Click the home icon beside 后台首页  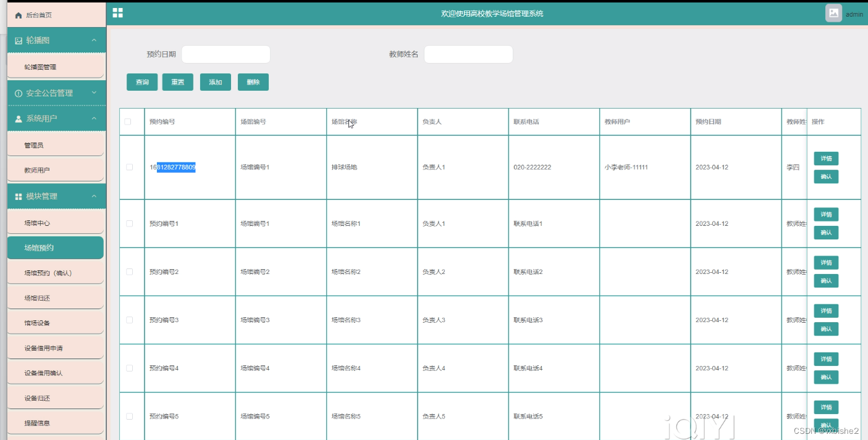(x=18, y=15)
